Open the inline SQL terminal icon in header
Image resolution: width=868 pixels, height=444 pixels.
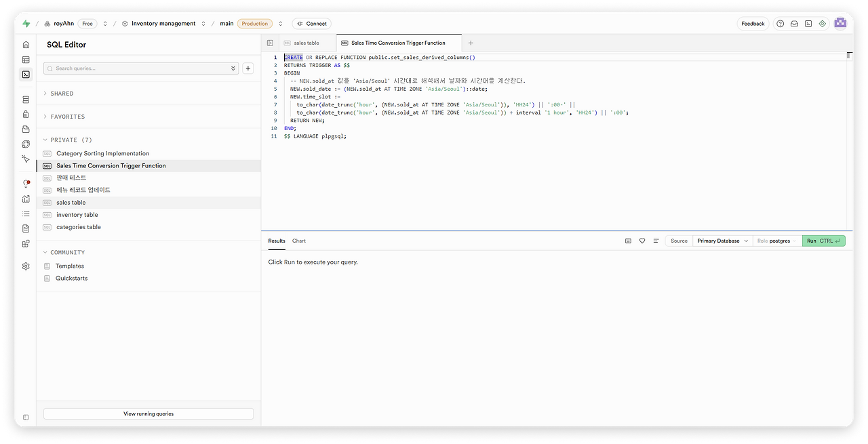[x=808, y=24]
